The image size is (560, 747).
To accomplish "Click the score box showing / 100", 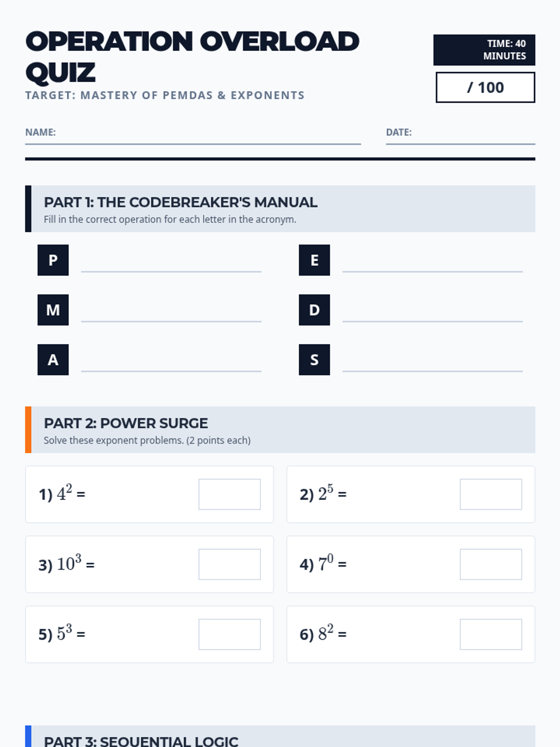I will [x=485, y=87].
